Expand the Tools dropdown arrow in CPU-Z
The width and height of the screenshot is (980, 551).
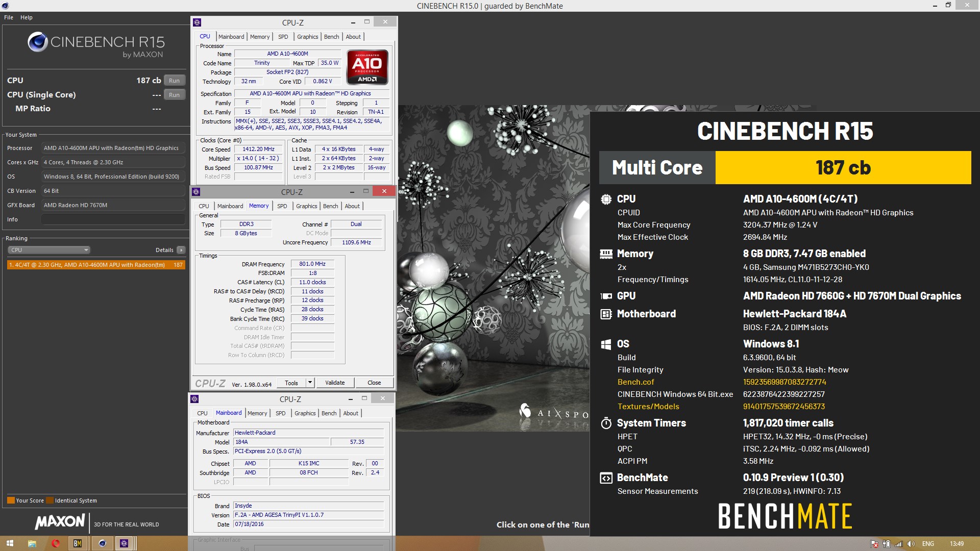(310, 383)
